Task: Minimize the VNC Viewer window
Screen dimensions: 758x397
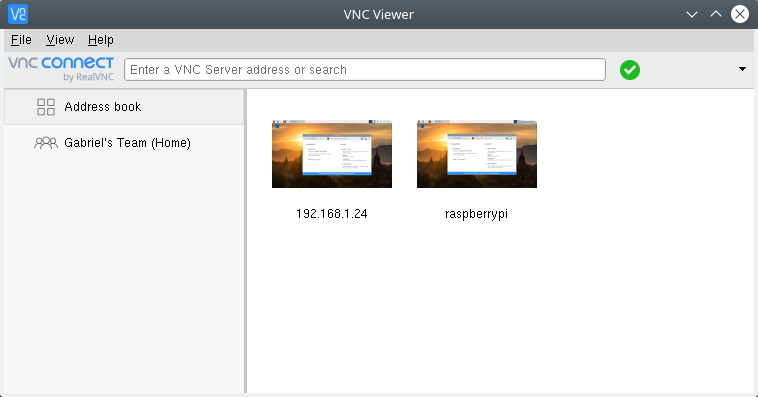Action: pos(692,15)
